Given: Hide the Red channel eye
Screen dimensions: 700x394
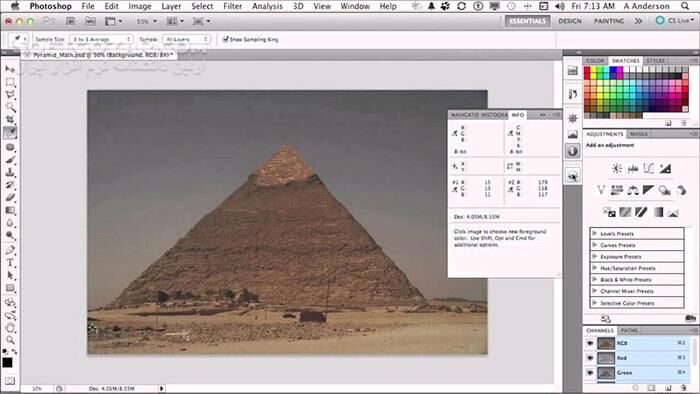Looking at the screenshot, I should point(590,358).
